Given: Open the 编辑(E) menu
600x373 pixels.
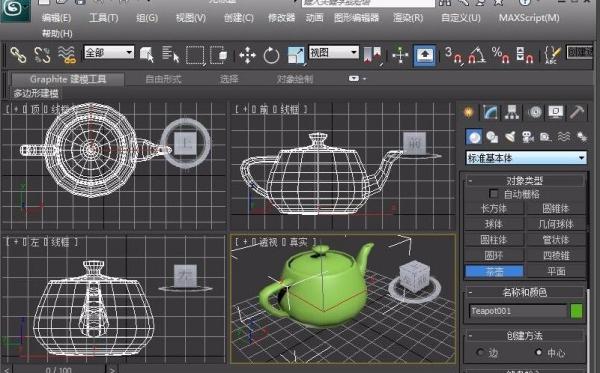Looking at the screenshot, I should click(56, 18).
